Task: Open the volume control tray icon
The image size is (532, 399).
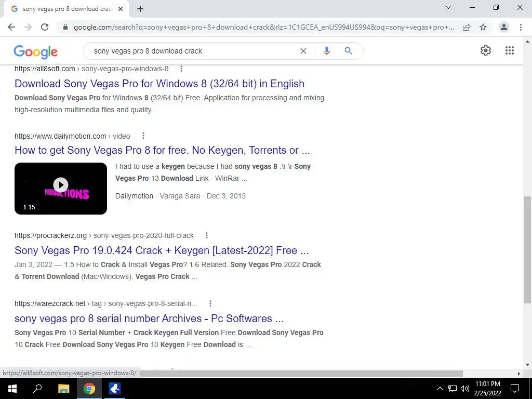Action: pyautogui.click(x=465, y=389)
